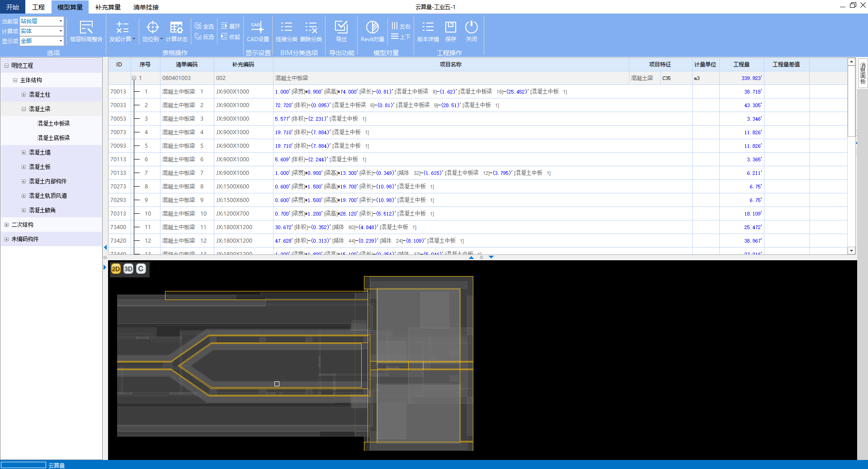Open the 显示项 dropdown
This screenshot has height=469, width=868.
tap(61, 41)
